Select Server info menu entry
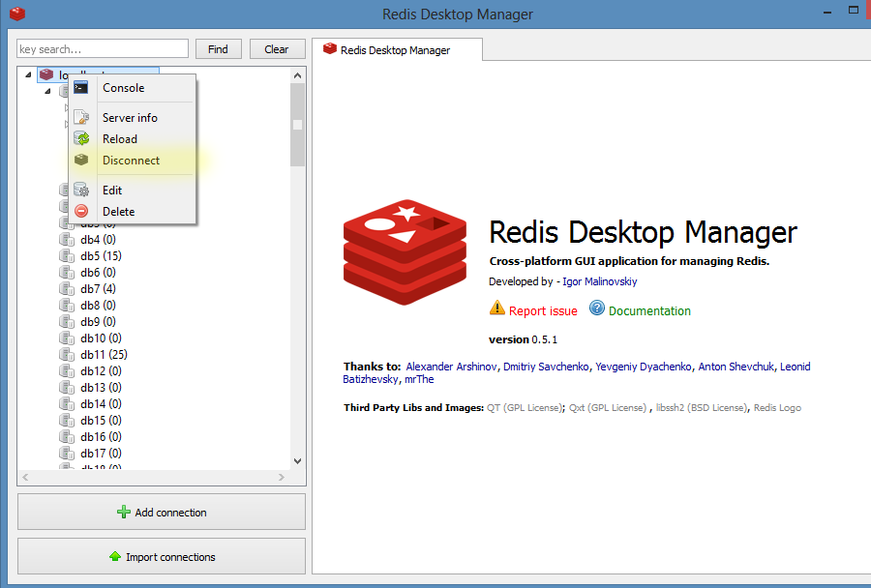Viewport: 871px width, 588px height. 133,118
